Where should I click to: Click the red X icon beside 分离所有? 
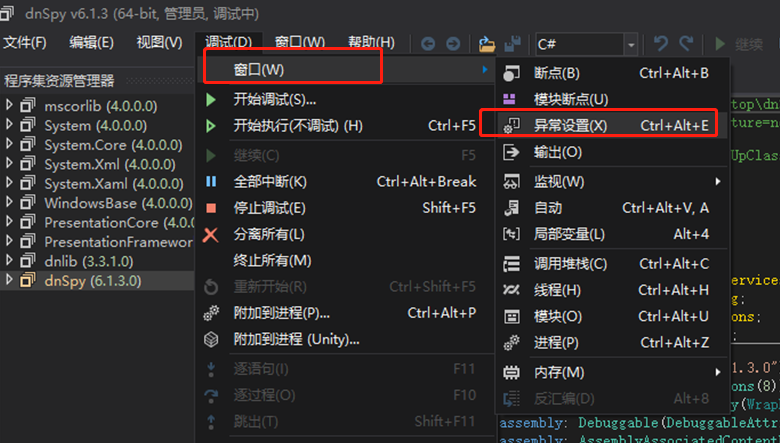211,234
